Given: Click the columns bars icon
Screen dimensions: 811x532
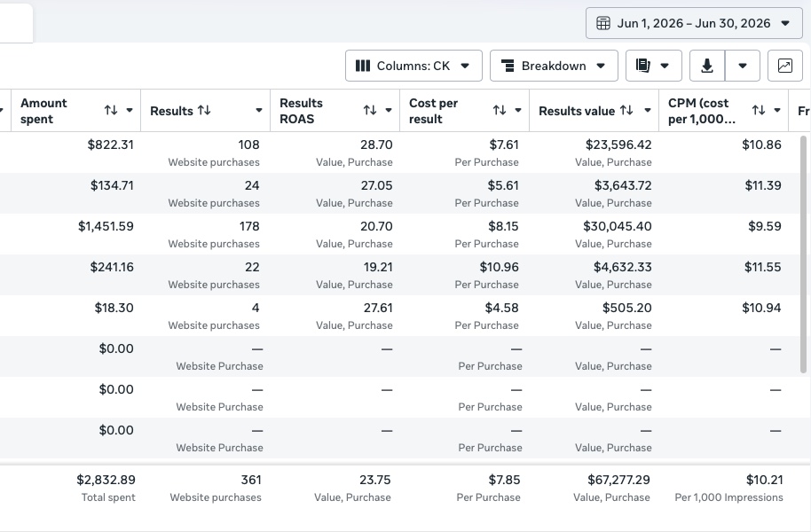Looking at the screenshot, I should (363, 66).
